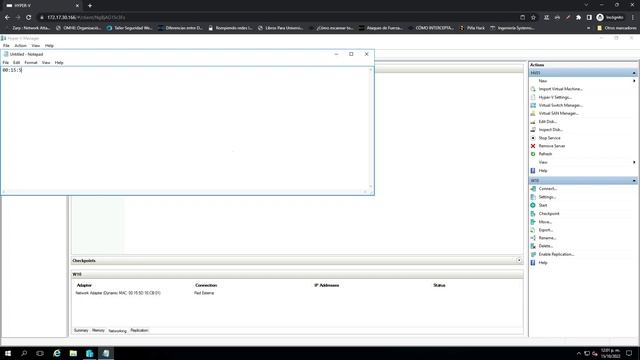Image resolution: width=640 pixels, height=360 pixels.
Task: Switch to the Memory tab
Action: pyautogui.click(x=98, y=330)
